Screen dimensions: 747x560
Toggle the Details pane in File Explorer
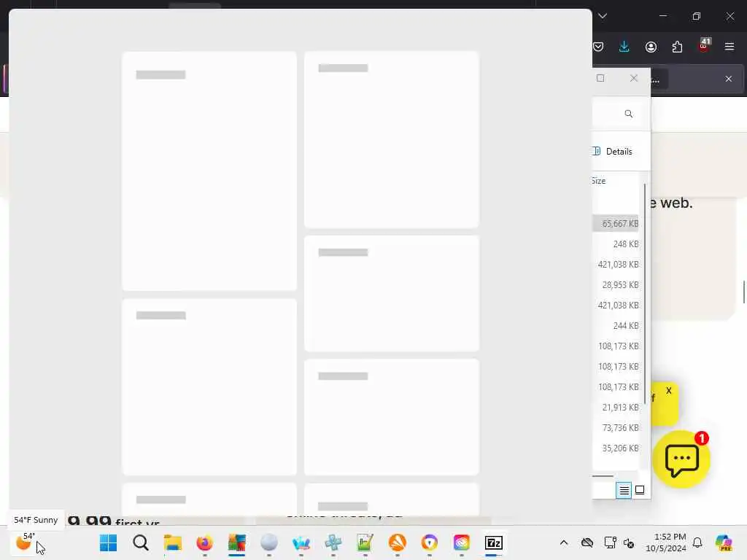(x=613, y=152)
